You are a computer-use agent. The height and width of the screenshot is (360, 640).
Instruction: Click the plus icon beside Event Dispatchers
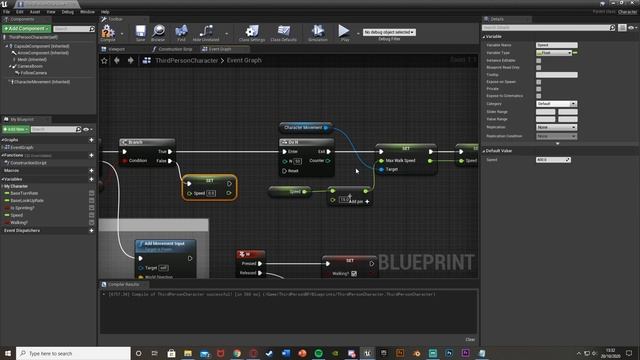pyautogui.click(x=91, y=231)
